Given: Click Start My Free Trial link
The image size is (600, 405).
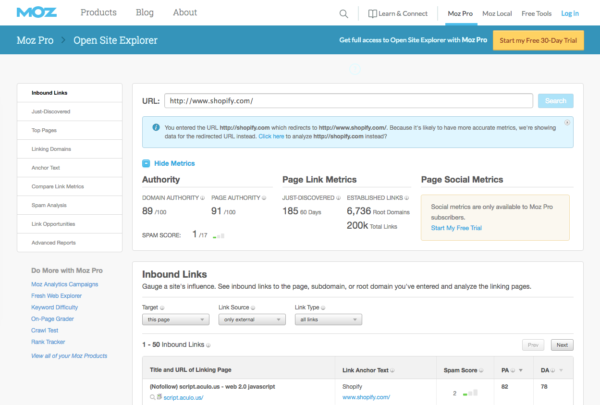Looking at the screenshot, I should pos(456,228).
